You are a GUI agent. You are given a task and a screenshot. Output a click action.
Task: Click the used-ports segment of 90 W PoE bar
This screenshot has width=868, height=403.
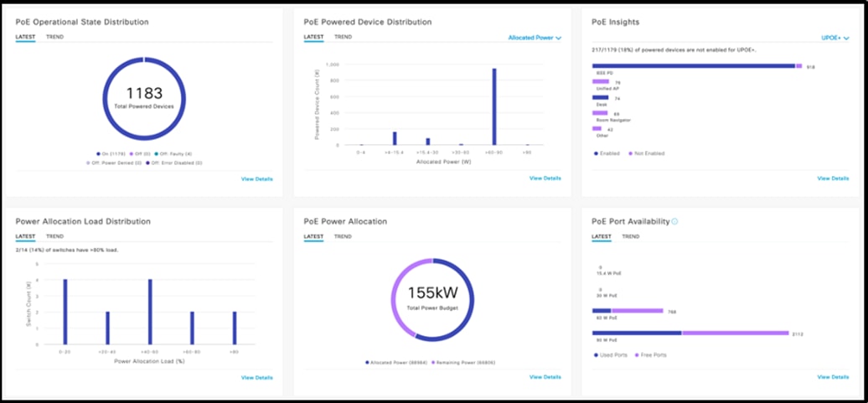pos(637,333)
